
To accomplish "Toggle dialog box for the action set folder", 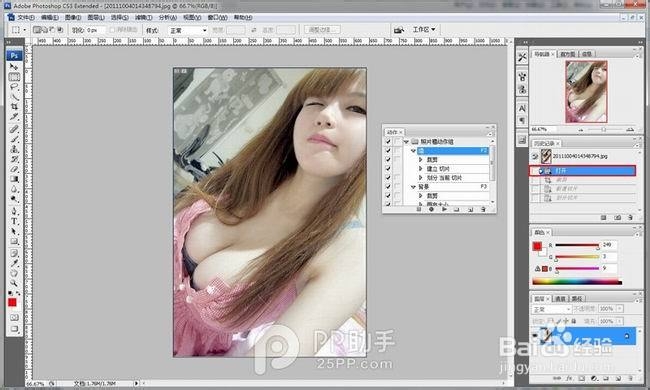I will (397, 142).
